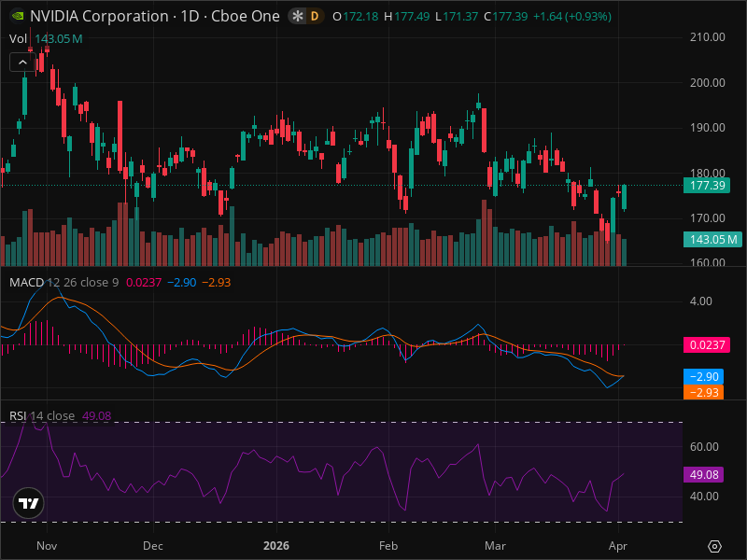
Task: Click the +1.64 (+0.93%) change value
Action: [572, 17]
